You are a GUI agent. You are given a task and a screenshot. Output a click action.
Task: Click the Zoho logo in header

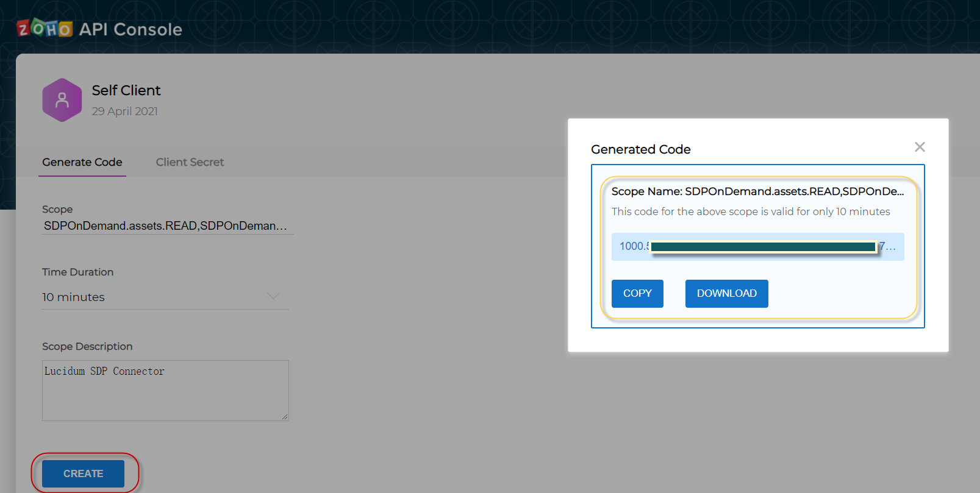[45, 28]
